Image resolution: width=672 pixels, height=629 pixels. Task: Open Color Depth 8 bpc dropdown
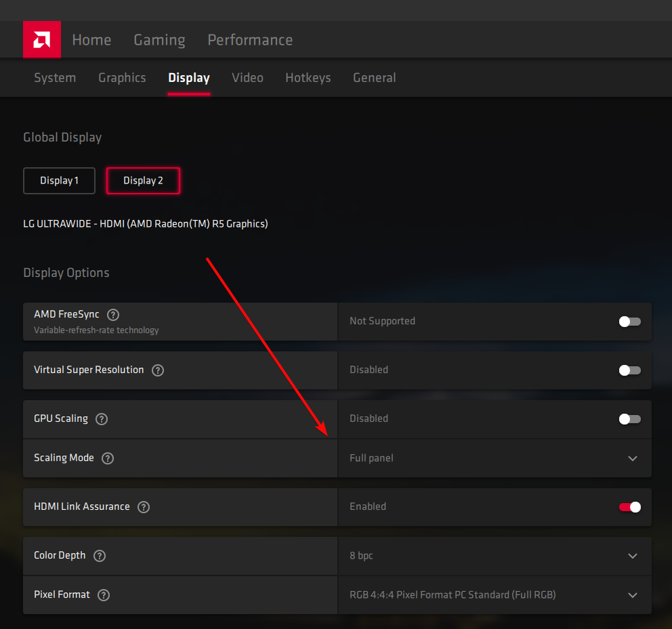tap(495, 556)
